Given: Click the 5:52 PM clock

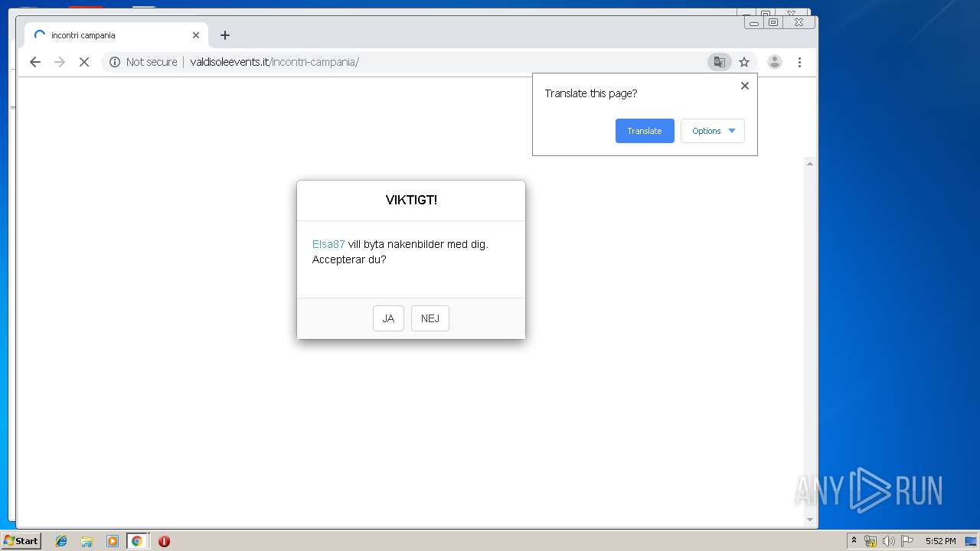Looking at the screenshot, I should [x=940, y=541].
